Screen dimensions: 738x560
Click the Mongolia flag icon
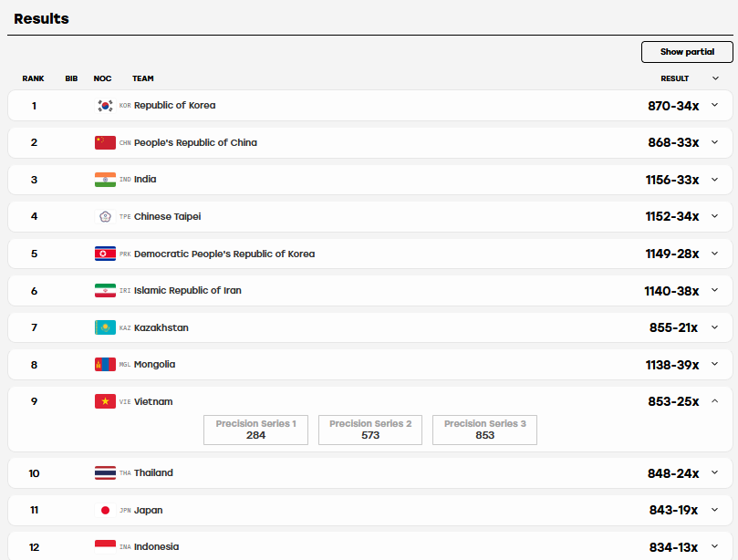[105, 364]
